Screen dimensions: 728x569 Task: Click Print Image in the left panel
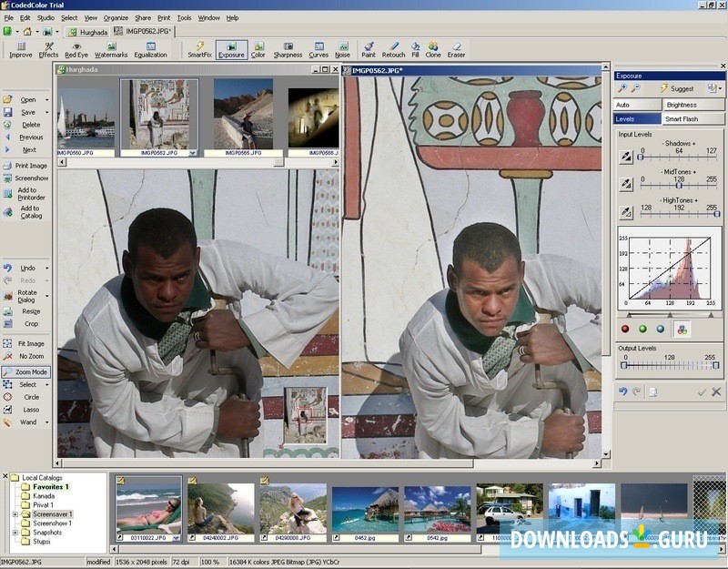[32, 165]
